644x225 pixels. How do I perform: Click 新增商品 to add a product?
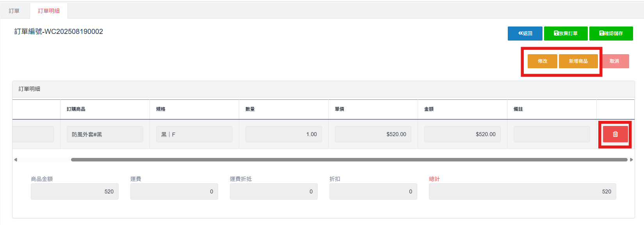click(x=578, y=61)
